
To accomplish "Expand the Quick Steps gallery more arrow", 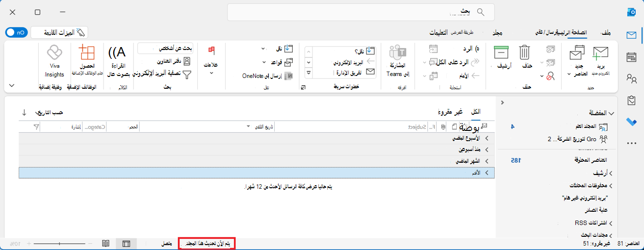I will pyautogui.click(x=309, y=73).
